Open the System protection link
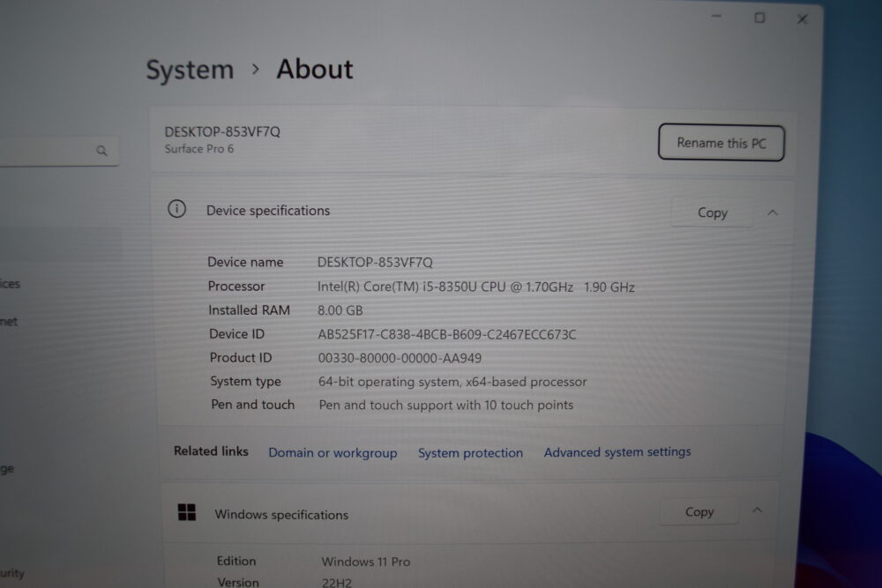 click(x=470, y=452)
